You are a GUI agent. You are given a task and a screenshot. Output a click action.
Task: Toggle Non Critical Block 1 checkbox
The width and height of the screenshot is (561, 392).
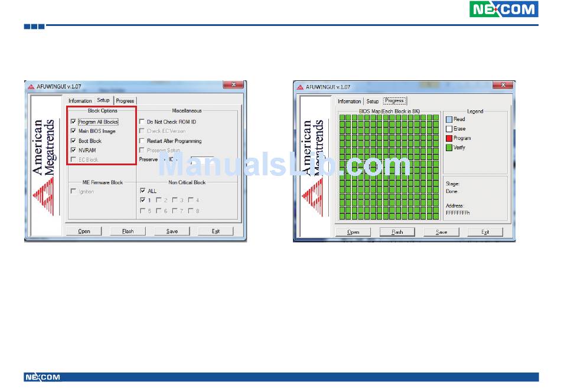[x=143, y=200]
